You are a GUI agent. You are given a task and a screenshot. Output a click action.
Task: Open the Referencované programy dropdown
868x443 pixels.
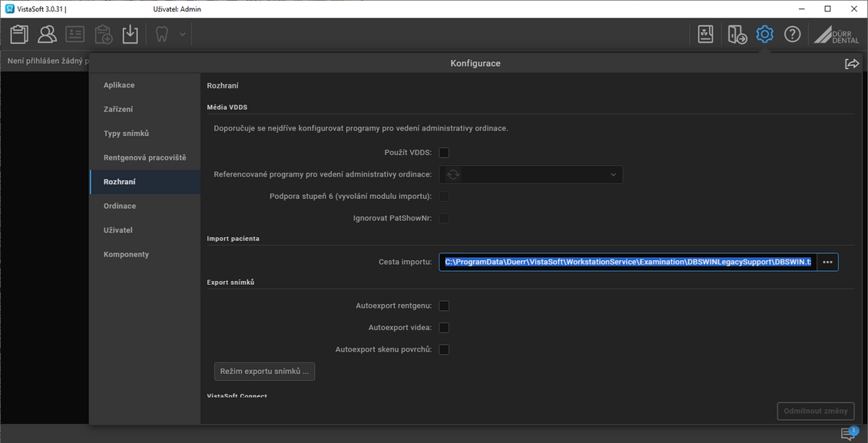coord(531,175)
